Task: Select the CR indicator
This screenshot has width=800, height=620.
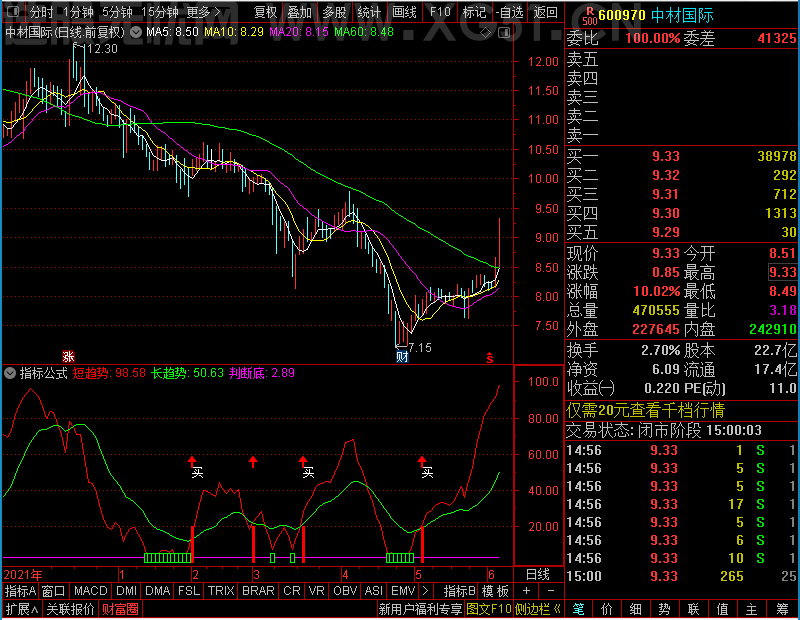Action: coord(292,591)
